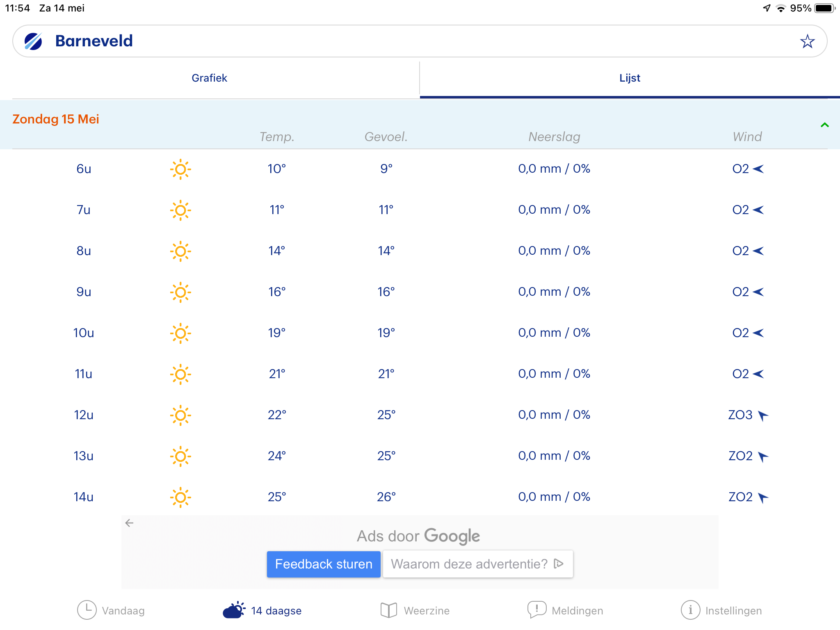The width and height of the screenshot is (840, 630).
Task: Tap the sun icon at 7u
Action: pyautogui.click(x=180, y=210)
